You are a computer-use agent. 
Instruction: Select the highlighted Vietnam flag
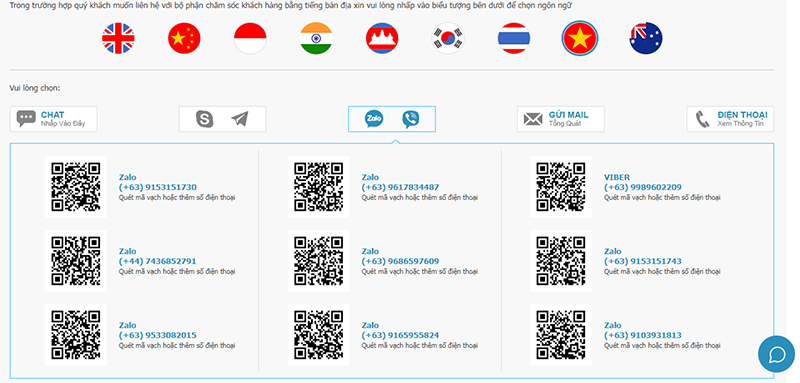580,38
